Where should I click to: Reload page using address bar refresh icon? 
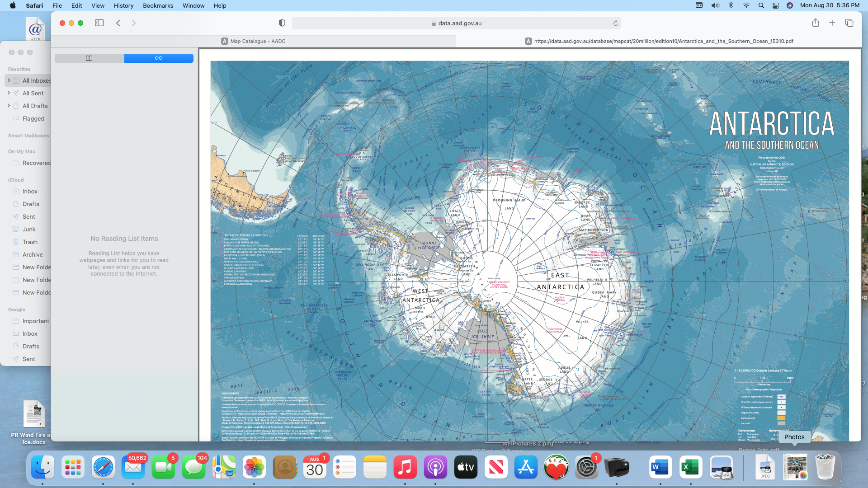[x=615, y=23]
